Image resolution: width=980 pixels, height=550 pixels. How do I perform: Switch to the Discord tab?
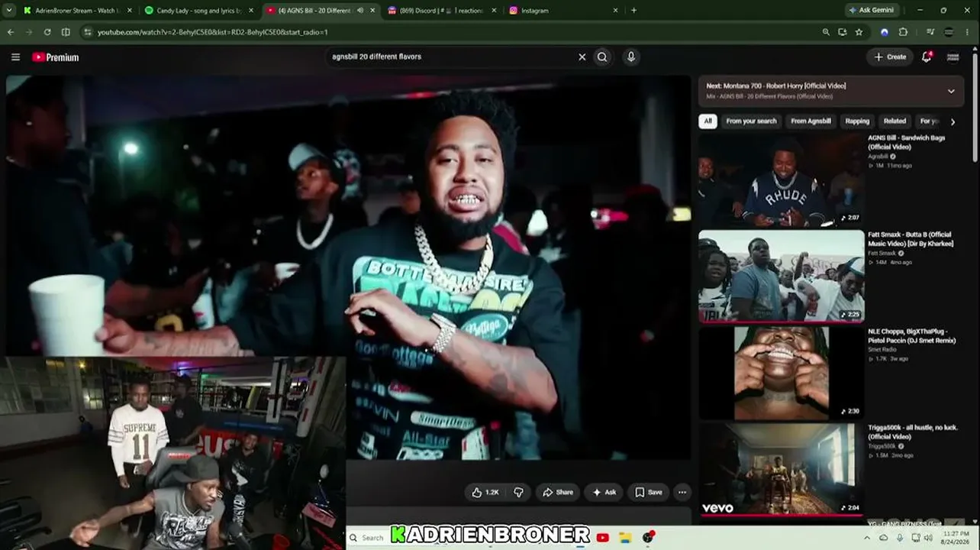442,11
